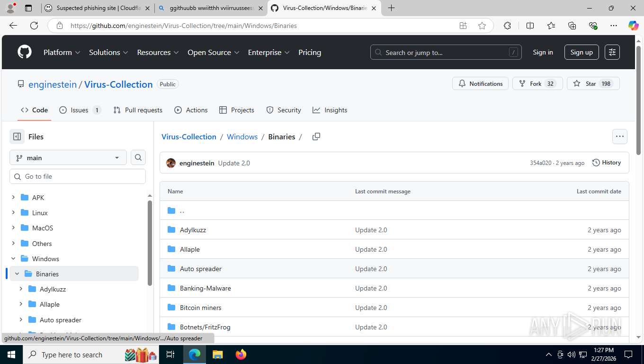This screenshot has height=364, width=644.
Task: Open Edge collections icon
Action: [x=572, y=26]
